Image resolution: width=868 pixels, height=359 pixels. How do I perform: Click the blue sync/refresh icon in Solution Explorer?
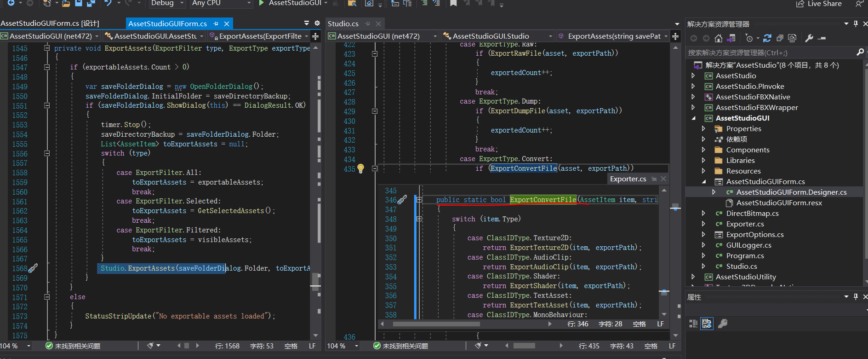pyautogui.click(x=767, y=38)
